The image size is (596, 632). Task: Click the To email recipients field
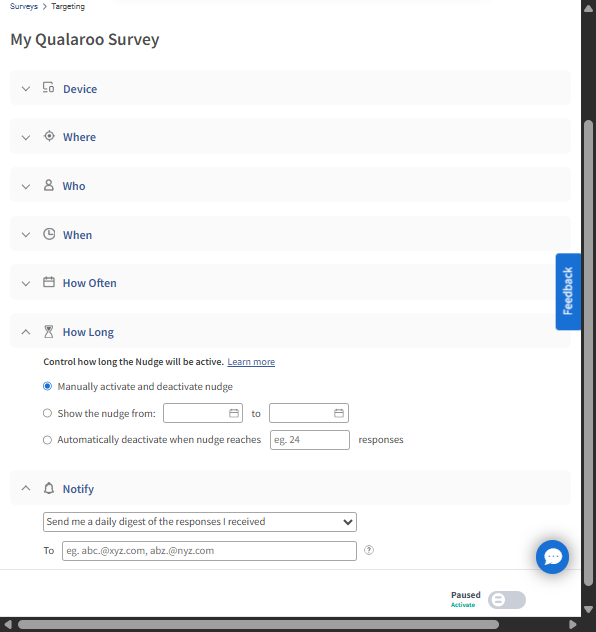209,551
